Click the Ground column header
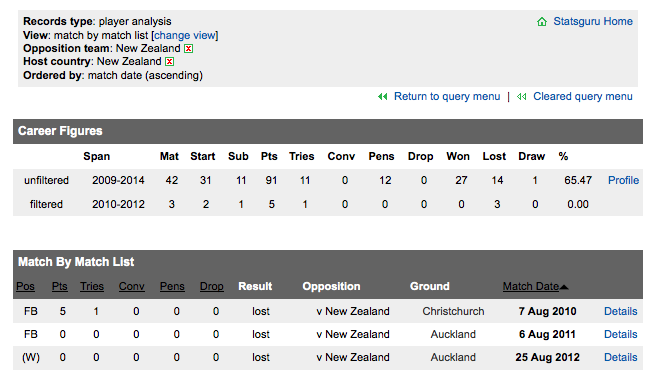 pos(429,287)
